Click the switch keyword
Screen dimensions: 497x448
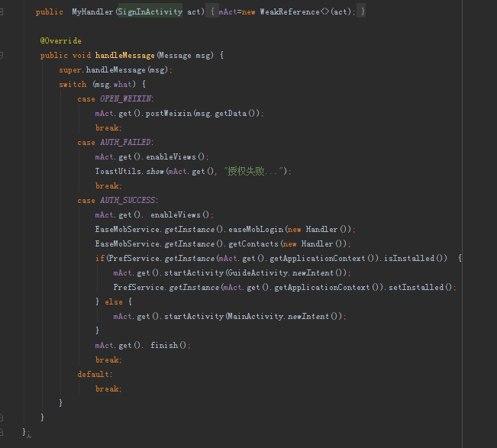tap(73, 84)
